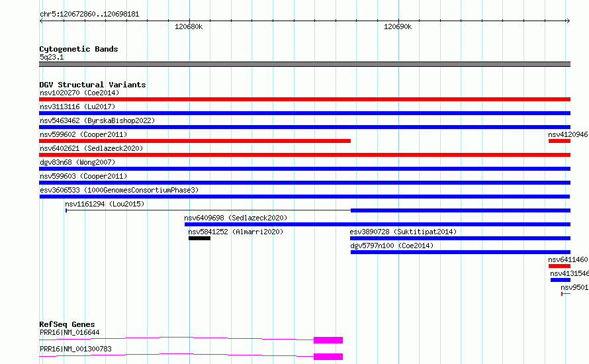Click the left arrow on the ruler
Screen dimensions: 589x364
coord(41,21)
